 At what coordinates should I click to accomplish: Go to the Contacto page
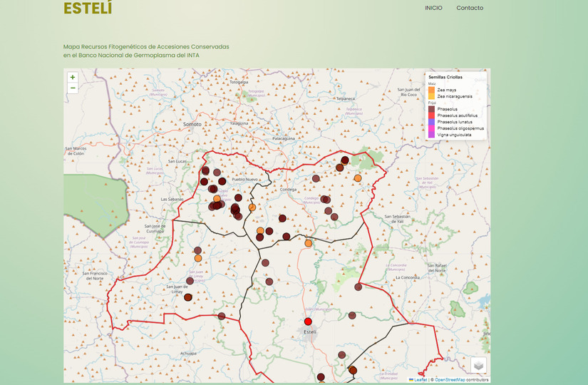click(470, 9)
